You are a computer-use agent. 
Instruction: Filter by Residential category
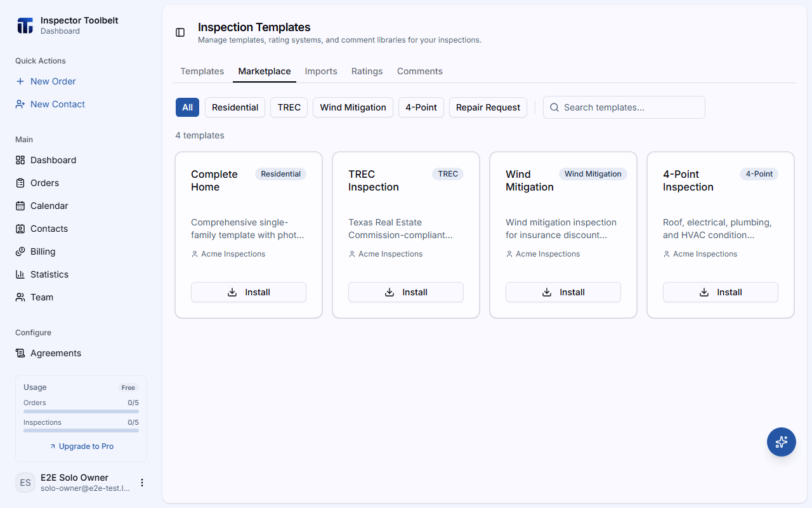235,107
